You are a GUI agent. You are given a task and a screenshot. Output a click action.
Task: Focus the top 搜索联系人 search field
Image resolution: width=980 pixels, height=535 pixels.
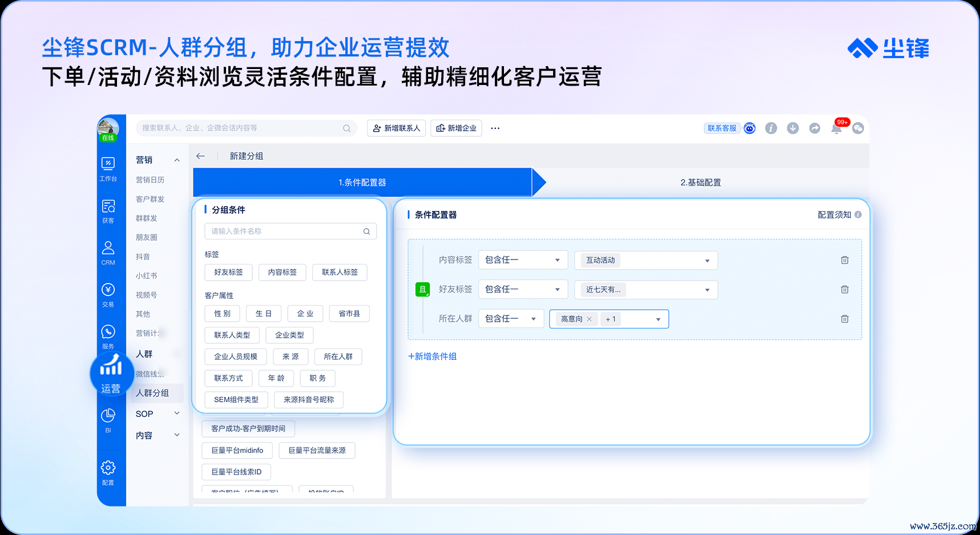point(246,128)
